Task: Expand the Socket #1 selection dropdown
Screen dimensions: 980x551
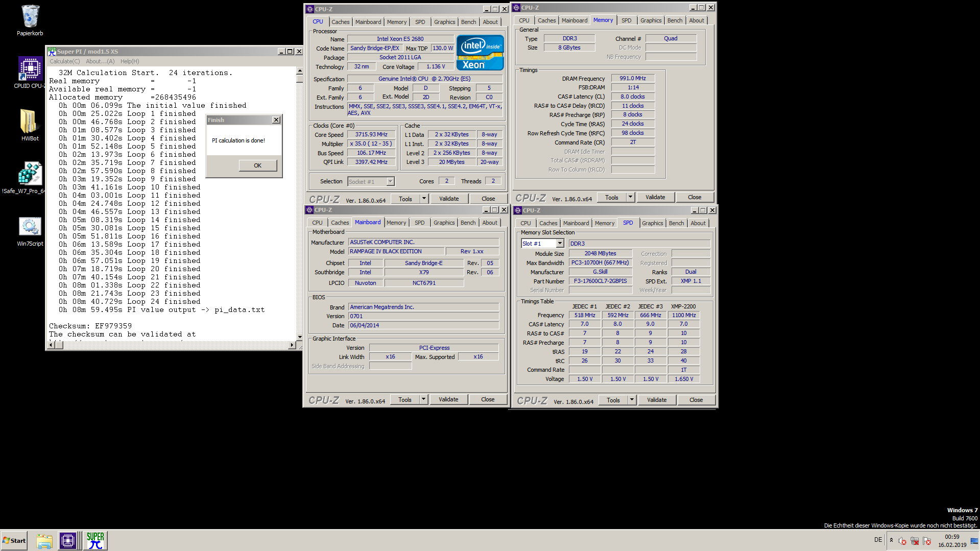Action: click(x=390, y=181)
